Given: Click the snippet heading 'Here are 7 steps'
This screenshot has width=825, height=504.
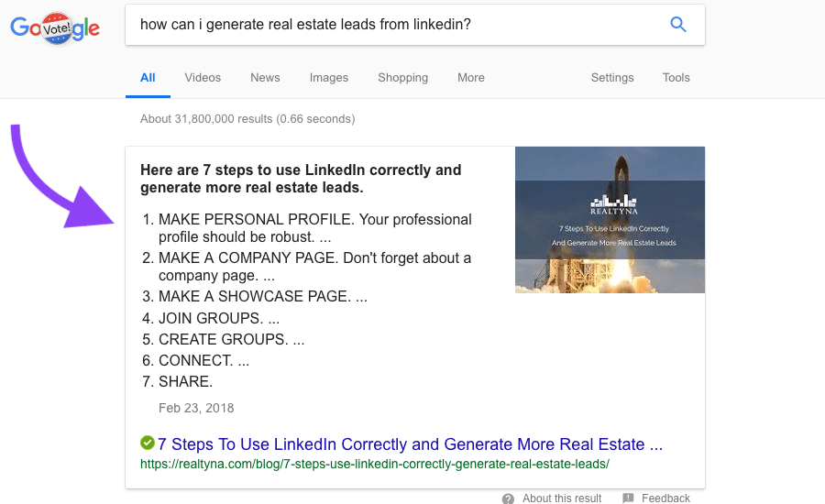Looking at the screenshot, I should 301,179.
